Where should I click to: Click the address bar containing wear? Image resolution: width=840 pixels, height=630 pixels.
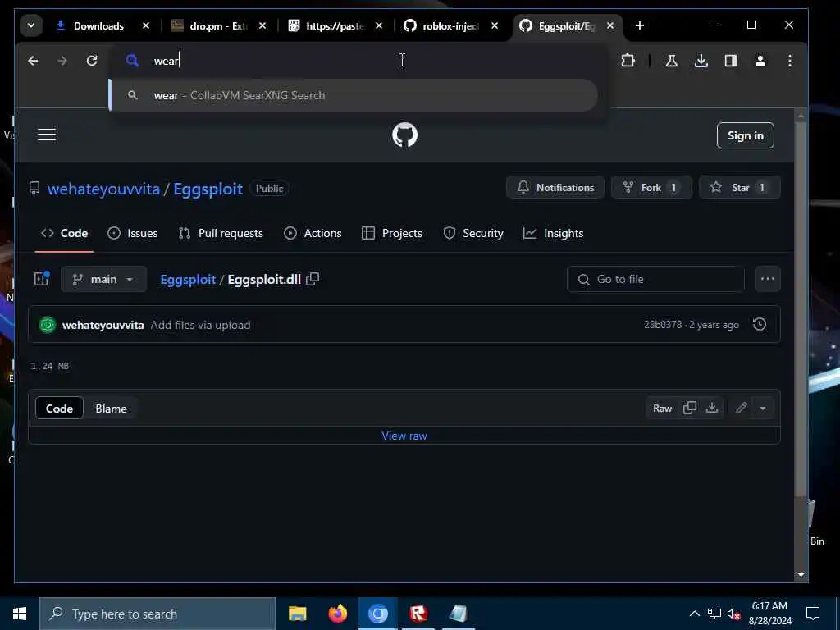tap(359, 61)
